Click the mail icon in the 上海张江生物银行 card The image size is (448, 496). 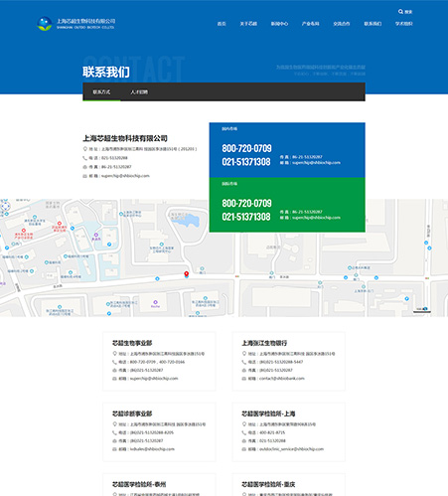pos(244,379)
